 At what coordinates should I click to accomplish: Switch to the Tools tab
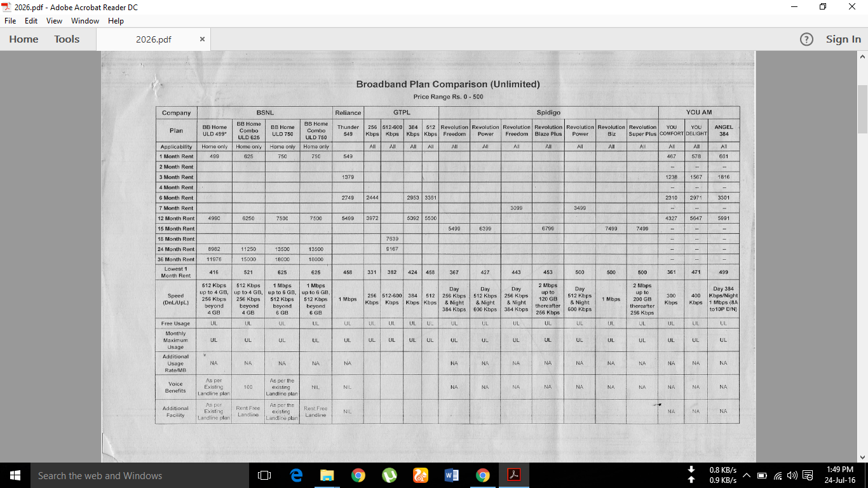click(67, 39)
